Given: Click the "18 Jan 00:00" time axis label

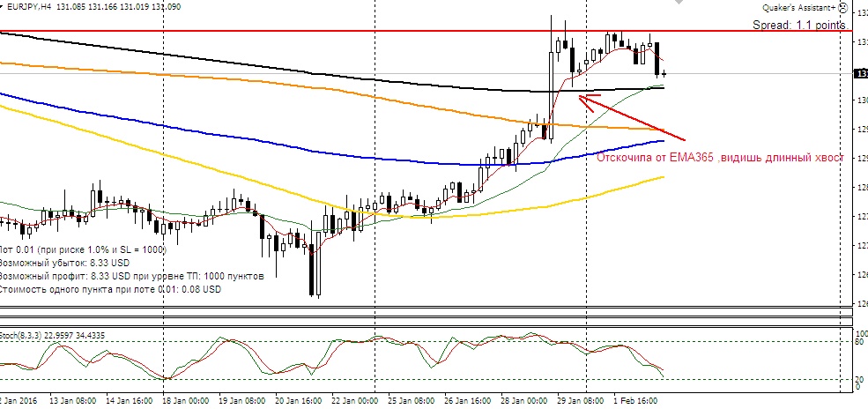Looking at the screenshot, I should pyautogui.click(x=185, y=401).
